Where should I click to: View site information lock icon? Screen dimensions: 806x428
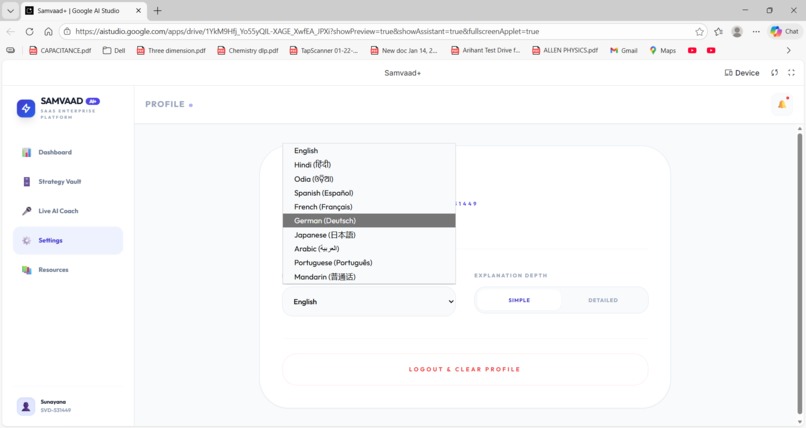pyautogui.click(x=67, y=32)
